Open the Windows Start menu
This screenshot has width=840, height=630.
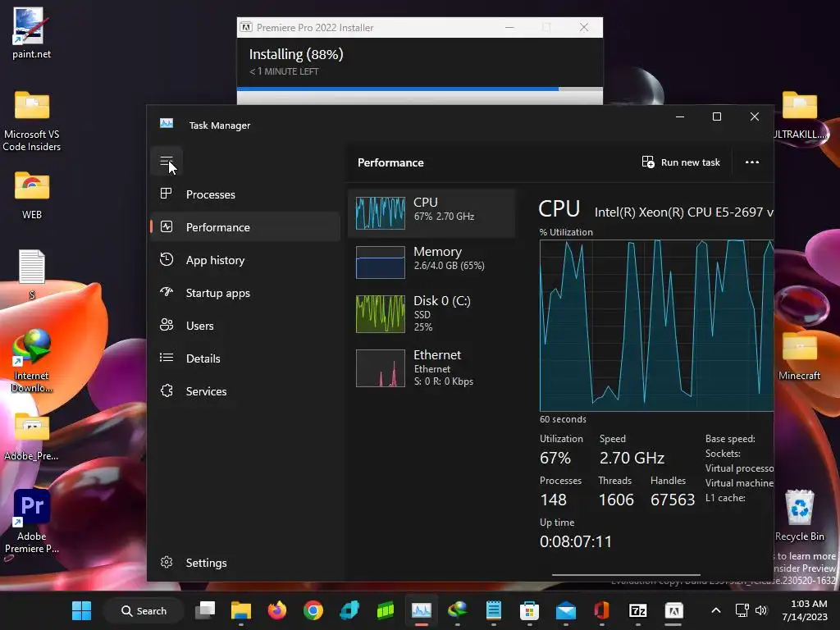[81, 610]
